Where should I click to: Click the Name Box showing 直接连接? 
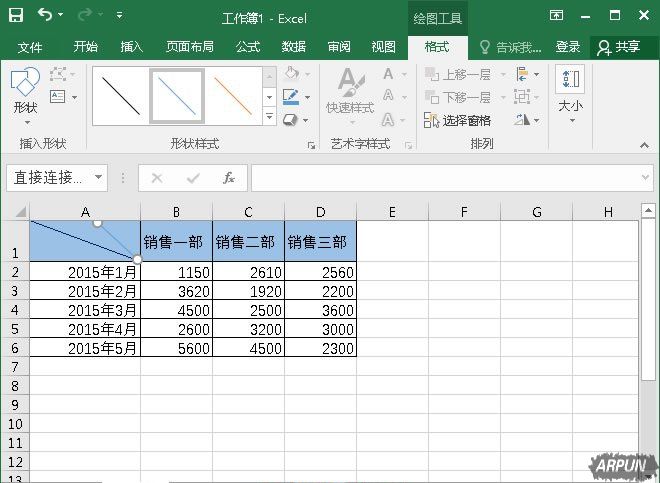pos(50,178)
